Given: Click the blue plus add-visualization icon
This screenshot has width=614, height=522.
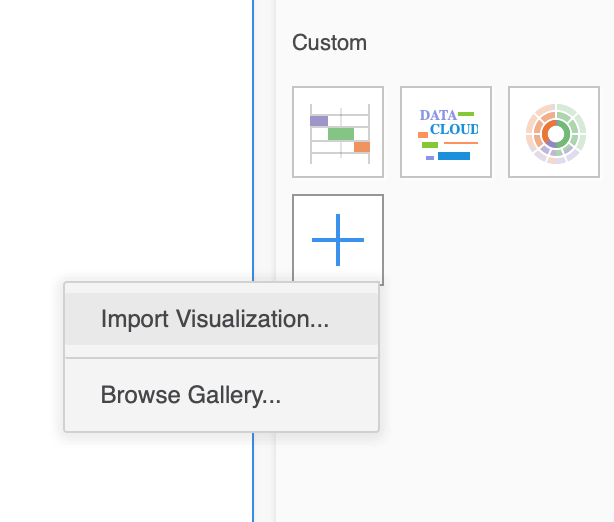Looking at the screenshot, I should 338,240.
